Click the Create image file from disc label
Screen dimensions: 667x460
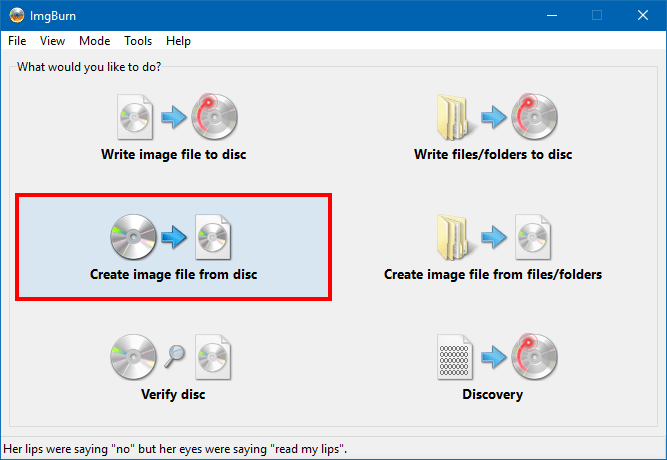(174, 274)
